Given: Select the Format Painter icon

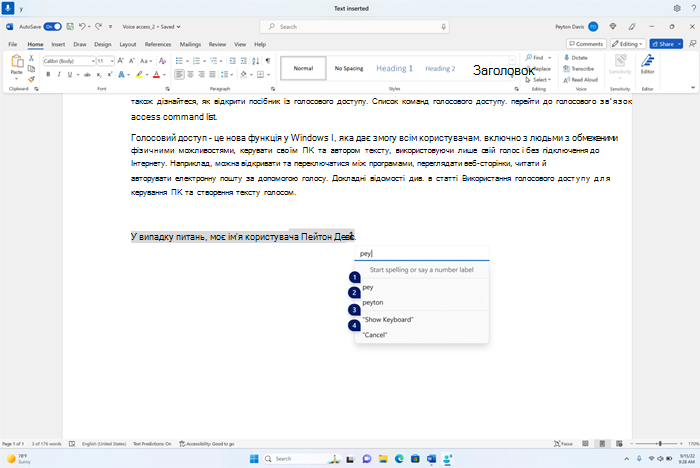Looking at the screenshot, I should point(31,79).
